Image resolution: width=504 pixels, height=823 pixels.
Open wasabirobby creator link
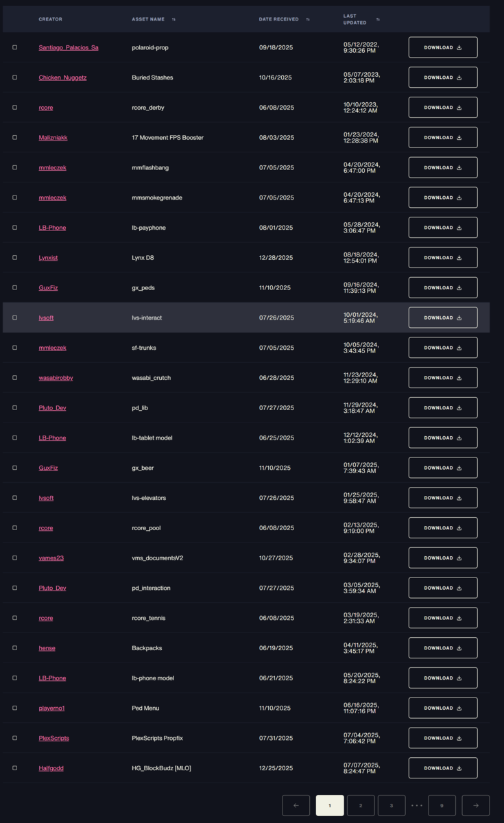point(56,378)
